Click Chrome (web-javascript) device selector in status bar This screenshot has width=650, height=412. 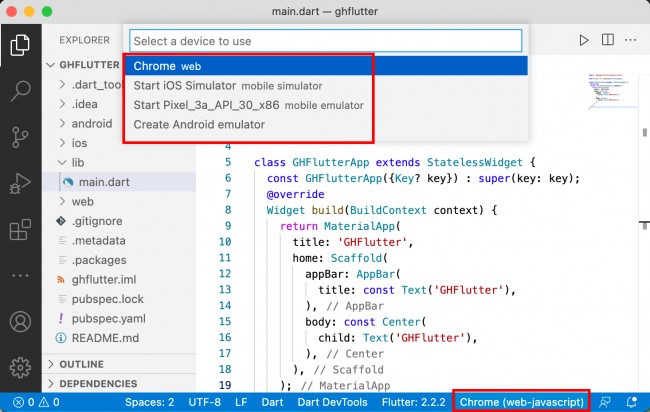point(521,402)
